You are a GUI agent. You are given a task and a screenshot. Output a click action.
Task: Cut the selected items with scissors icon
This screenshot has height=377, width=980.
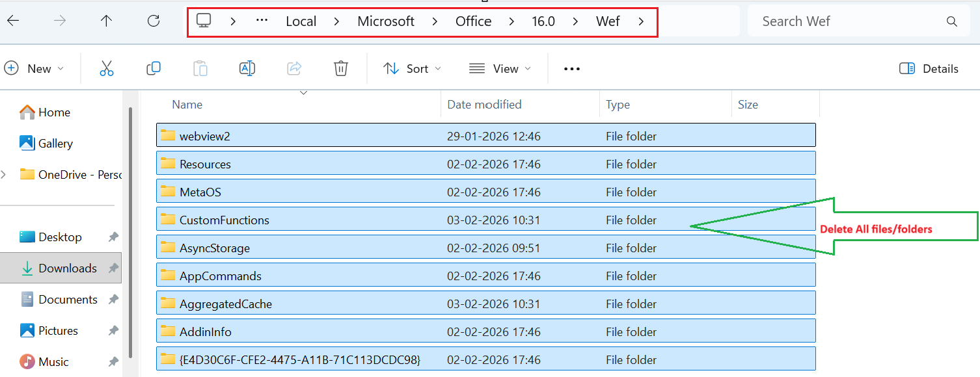[x=107, y=68]
